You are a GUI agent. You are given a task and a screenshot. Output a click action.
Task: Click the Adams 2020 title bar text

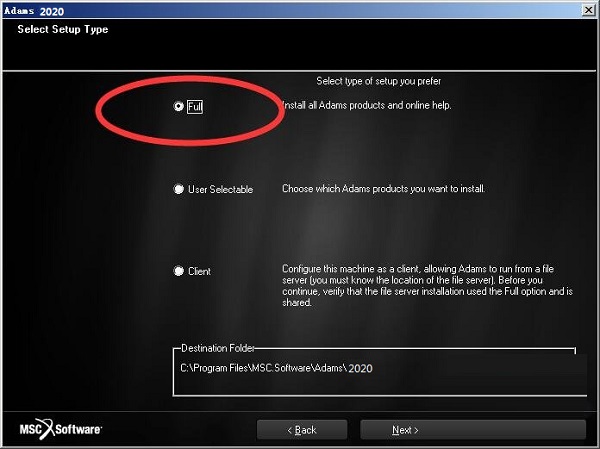pyautogui.click(x=34, y=11)
